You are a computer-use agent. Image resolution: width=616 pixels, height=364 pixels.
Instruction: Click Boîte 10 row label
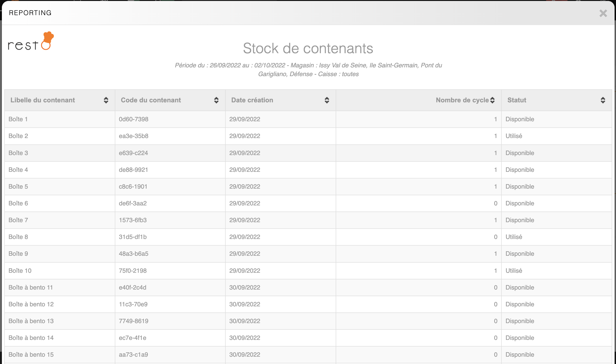tap(20, 271)
